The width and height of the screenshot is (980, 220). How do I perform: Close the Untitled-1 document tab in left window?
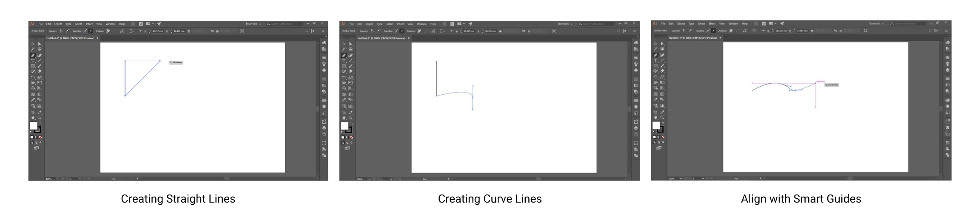click(x=97, y=38)
